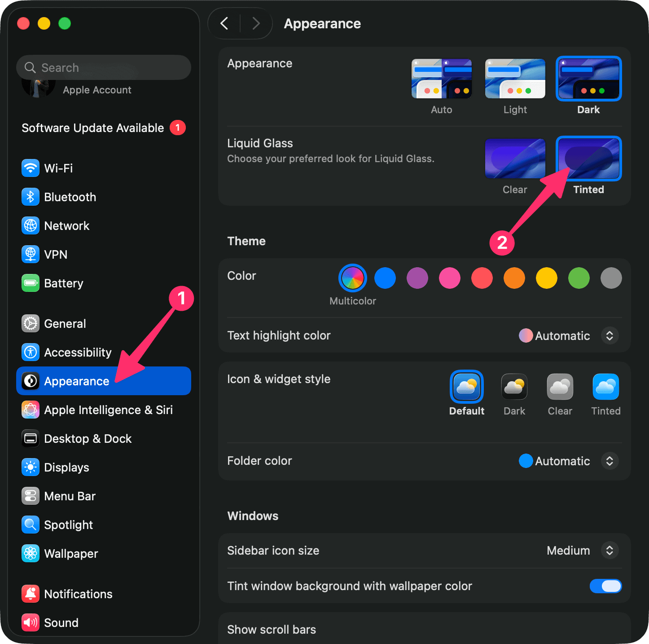Click the Apple Intelligence & Siri icon
The height and width of the screenshot is (644, 649).
point(31,410)
